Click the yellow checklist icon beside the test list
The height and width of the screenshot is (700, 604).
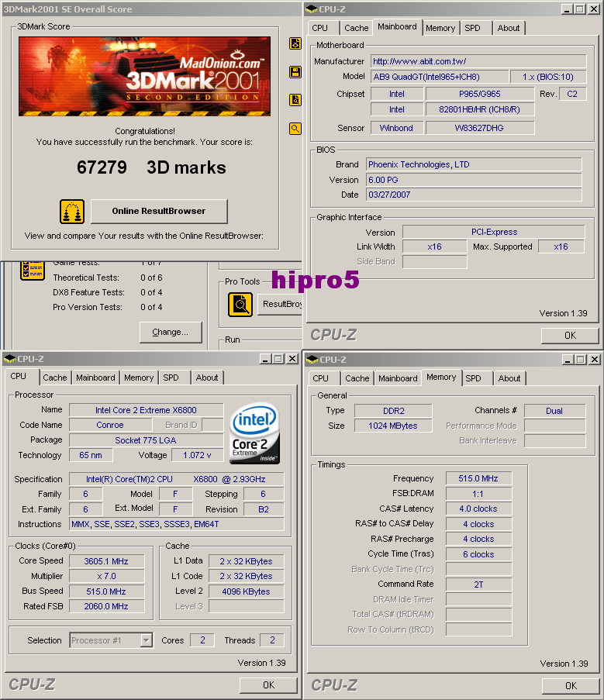click(x=32, y=271)
